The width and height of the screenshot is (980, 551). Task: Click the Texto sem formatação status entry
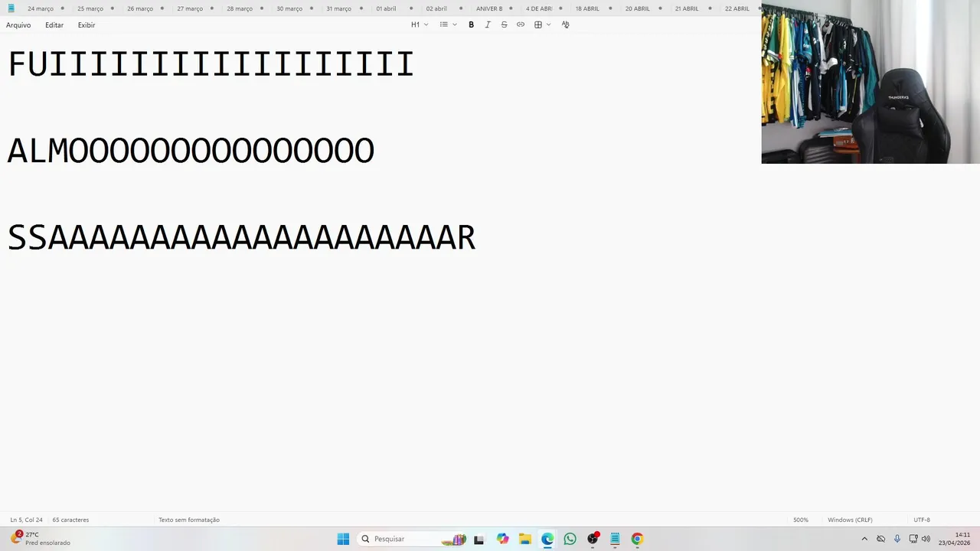click(x=189, y=520)
